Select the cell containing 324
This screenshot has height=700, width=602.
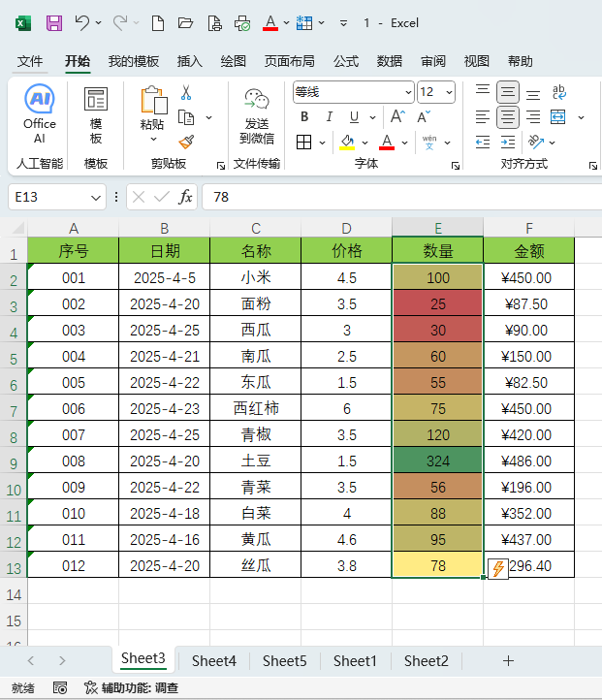pyautogui.click(x=438, y=461)
